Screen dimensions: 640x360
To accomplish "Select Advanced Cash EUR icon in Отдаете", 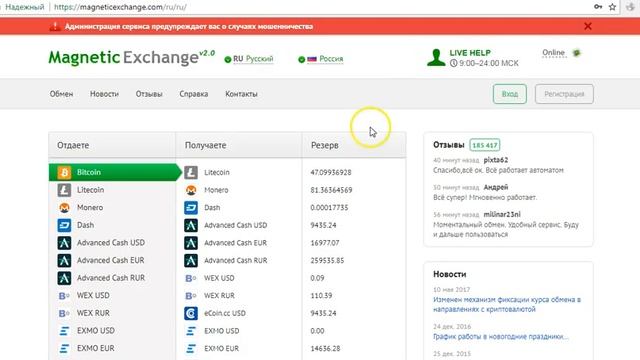I will click(x=64, y=260).
